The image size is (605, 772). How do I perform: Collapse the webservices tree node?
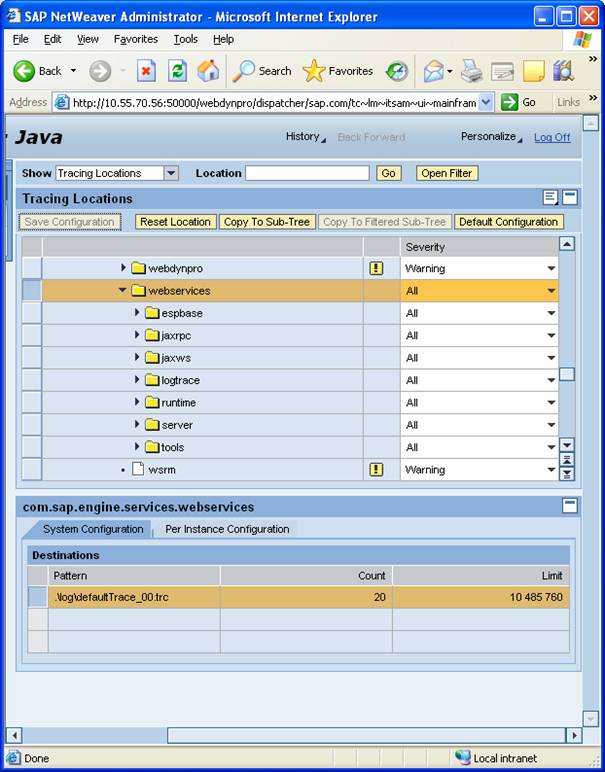[x=123, y=291]
